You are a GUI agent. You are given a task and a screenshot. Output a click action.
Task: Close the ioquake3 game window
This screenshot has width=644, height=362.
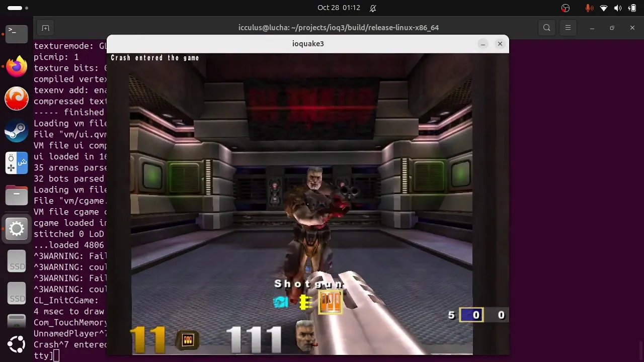coord(500,44)
